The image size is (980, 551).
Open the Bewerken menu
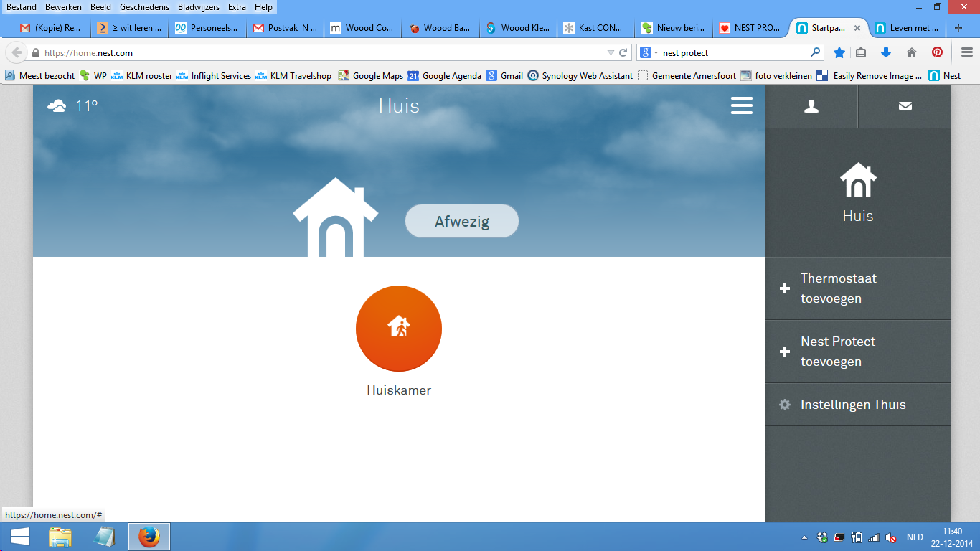pyautogui.click(x=63, y=7)
